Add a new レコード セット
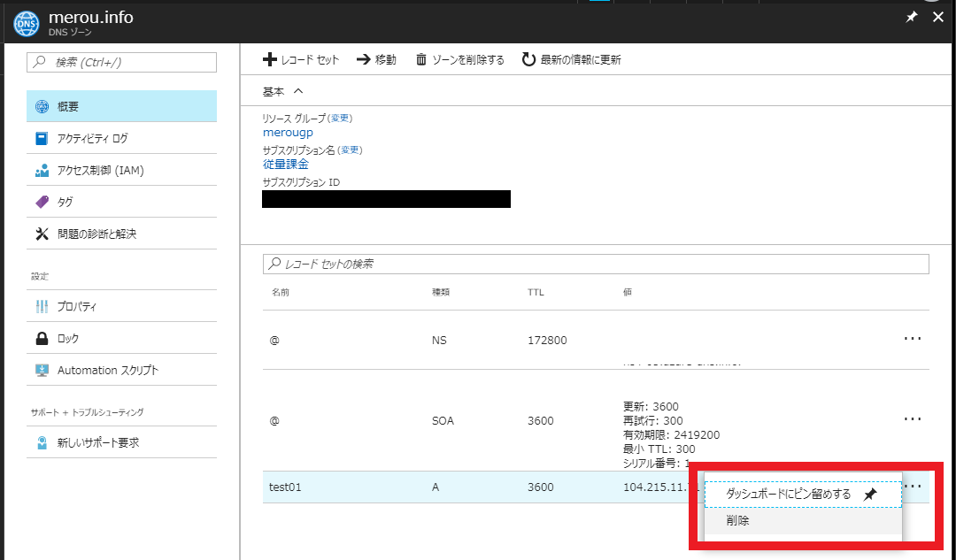Viewport: 956px width, 560px height. point(301,59)
